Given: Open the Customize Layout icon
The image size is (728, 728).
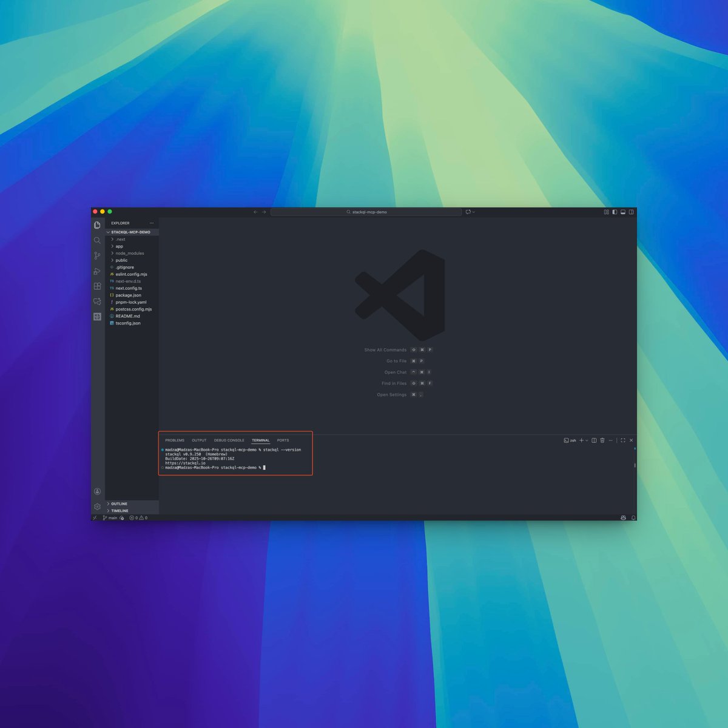Looking at the screenshot, I should [x=606, y=212].
